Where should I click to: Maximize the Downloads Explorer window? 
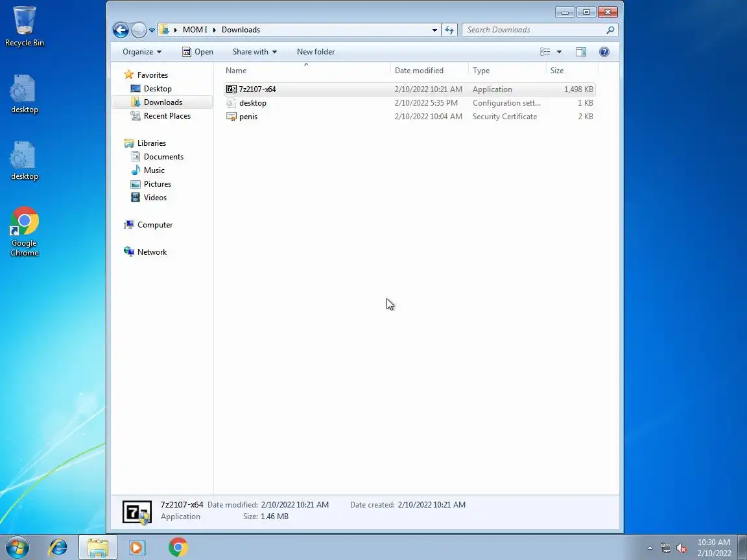(586, 12)
